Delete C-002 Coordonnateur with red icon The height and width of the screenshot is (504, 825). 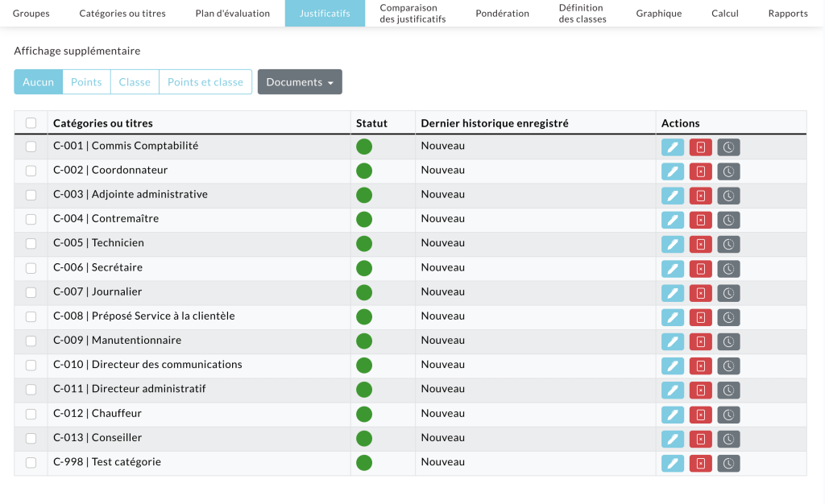click(700, 171)
